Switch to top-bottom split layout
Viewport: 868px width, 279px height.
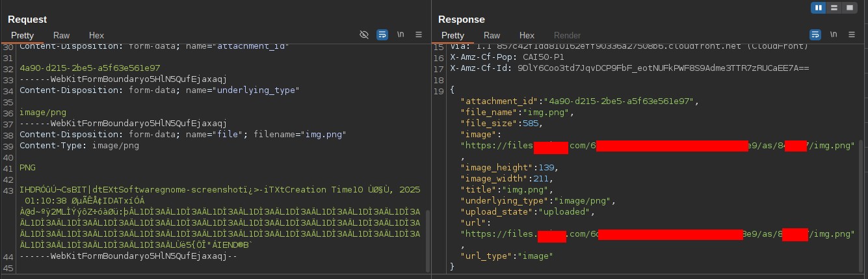point(834,8)
